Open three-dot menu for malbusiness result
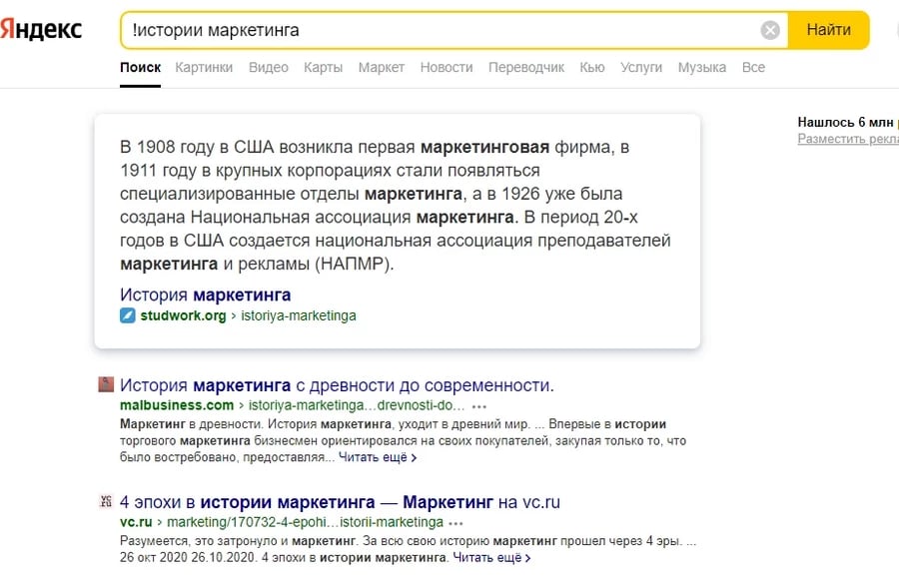 (x=478, y=406)
